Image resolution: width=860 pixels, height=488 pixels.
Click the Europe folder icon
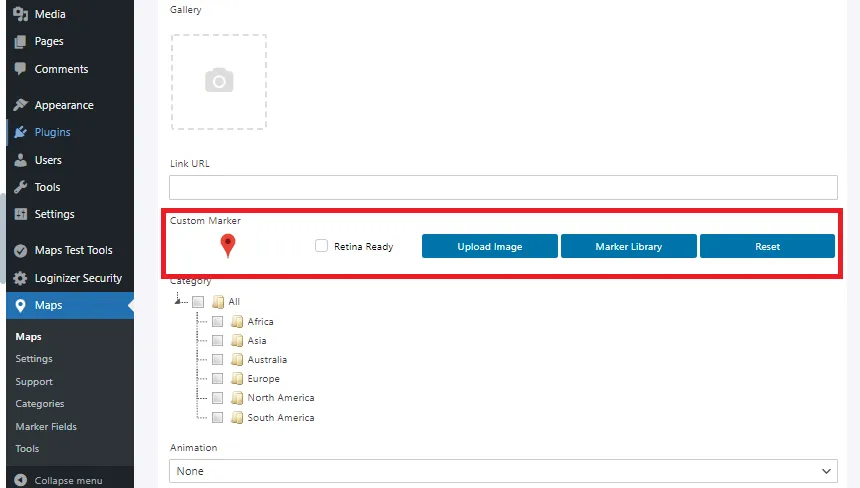point(237,378)
